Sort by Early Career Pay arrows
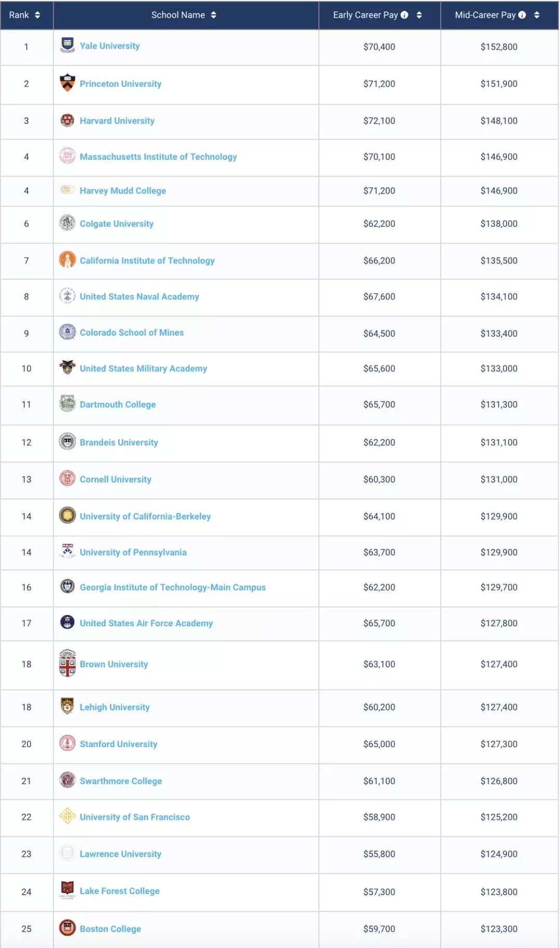Viewport: 560px width, 948px height. [x=419, y=15]
